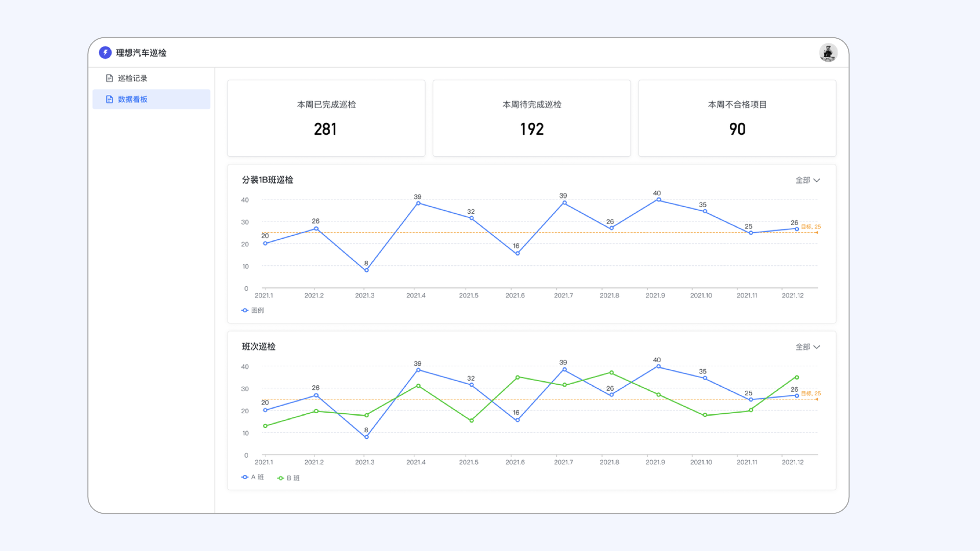980x551 pixels.
Task: Click the 本周待完成巡检 192 card
Action: (x=531, y=118)
